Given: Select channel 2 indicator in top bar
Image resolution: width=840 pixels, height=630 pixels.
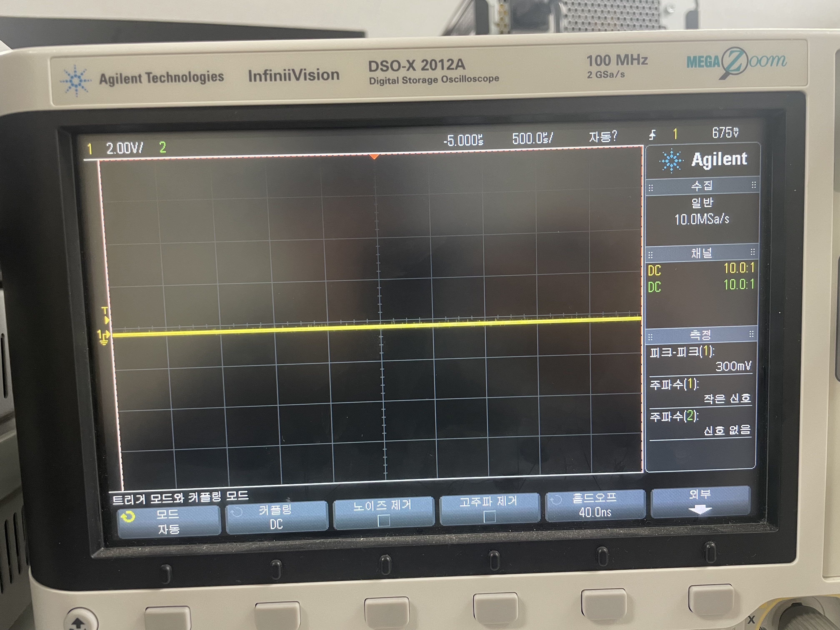Looking at the screenshot, I should 162,147.
